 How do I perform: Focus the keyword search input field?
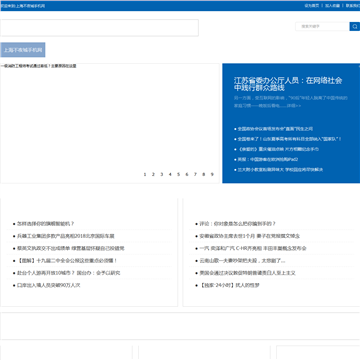click(x=322, y=26)
